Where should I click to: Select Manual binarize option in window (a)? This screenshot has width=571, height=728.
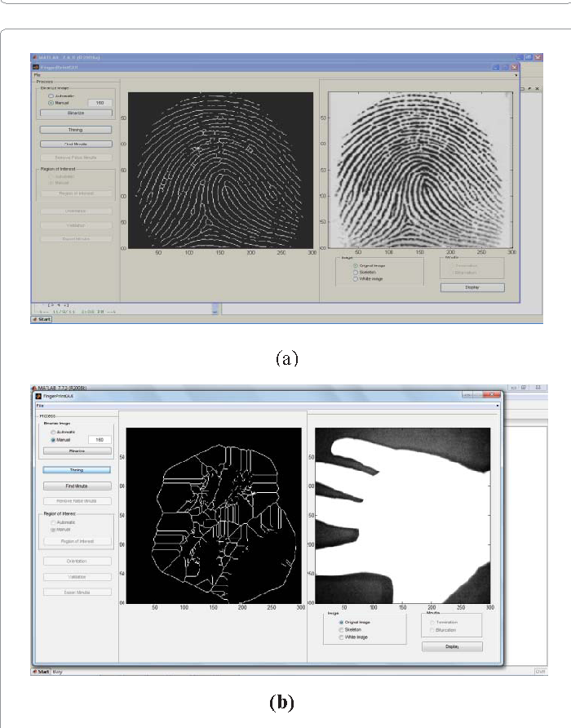point(51,103)
